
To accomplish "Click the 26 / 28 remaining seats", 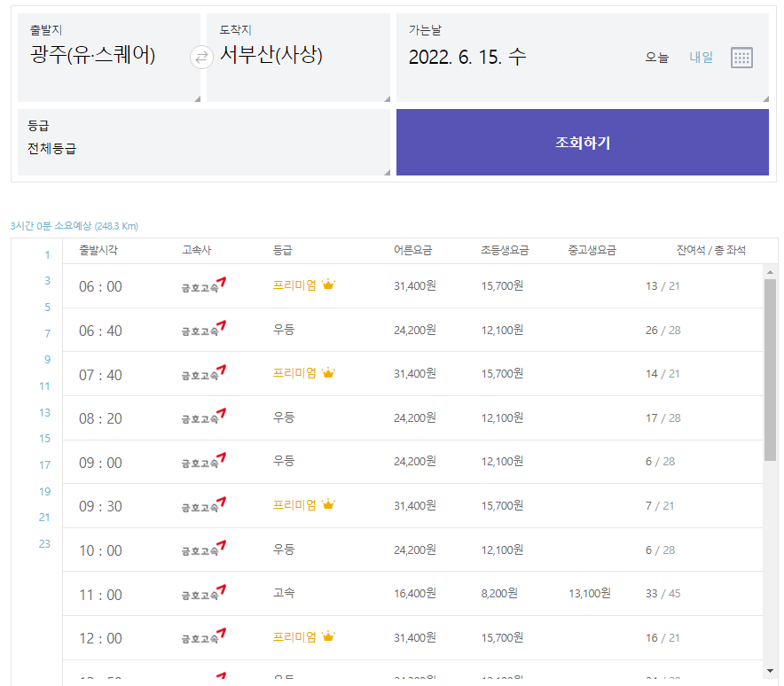I will (x=663, y=331).
